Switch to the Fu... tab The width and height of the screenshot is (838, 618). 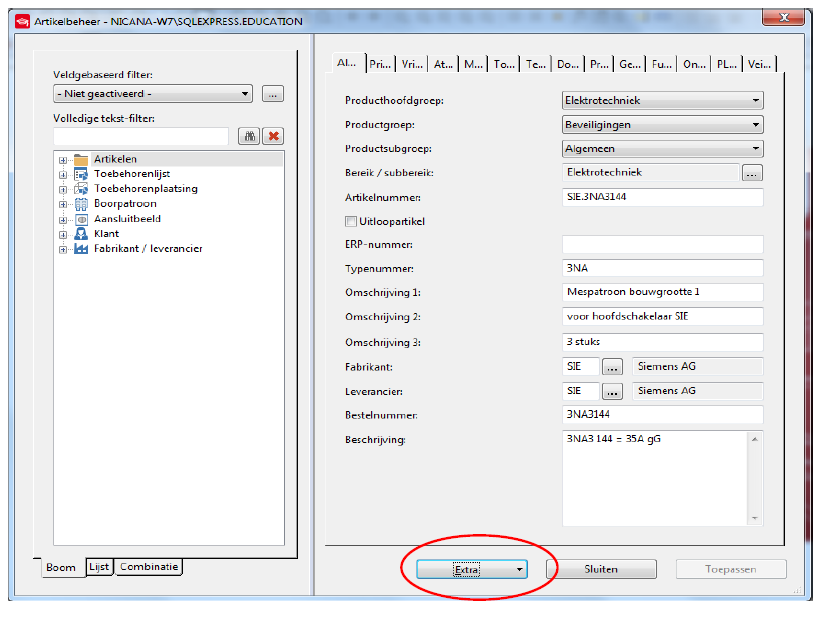pos(662,64)
